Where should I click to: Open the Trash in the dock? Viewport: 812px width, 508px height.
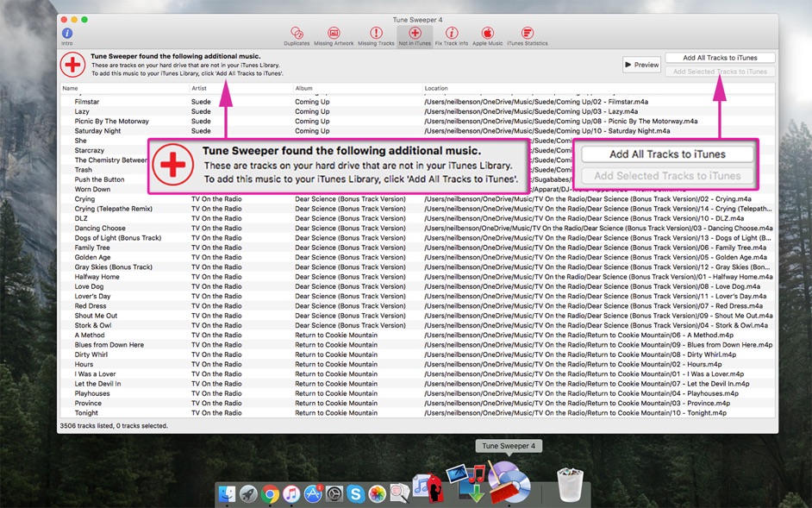click(570, 485)
